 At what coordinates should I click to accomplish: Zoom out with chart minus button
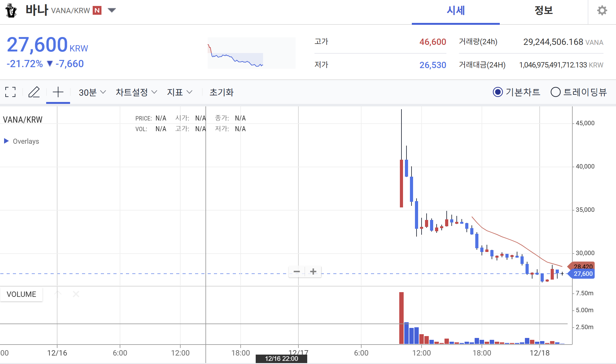[297, 271]
